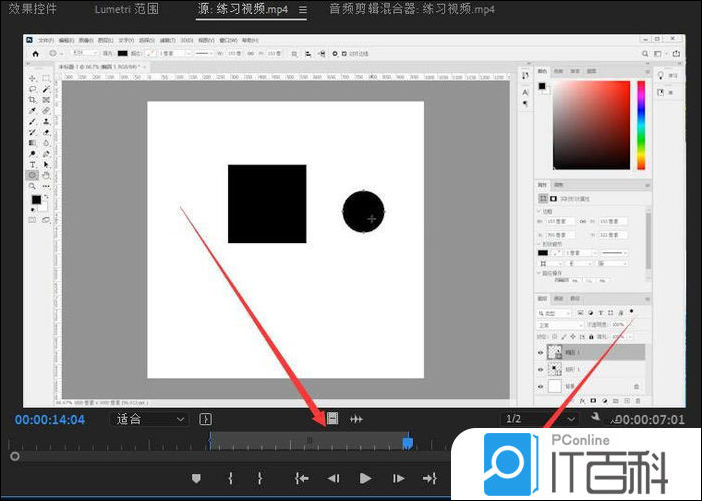Switch to the 效果控件 tab
The width and height of the screenshot is (702, 501).
tap(33, 9)
